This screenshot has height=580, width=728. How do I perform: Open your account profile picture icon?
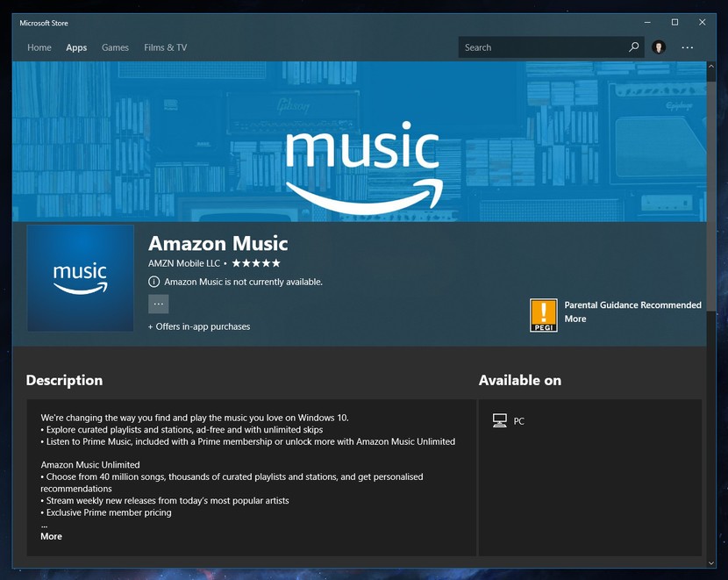point(659,47)
